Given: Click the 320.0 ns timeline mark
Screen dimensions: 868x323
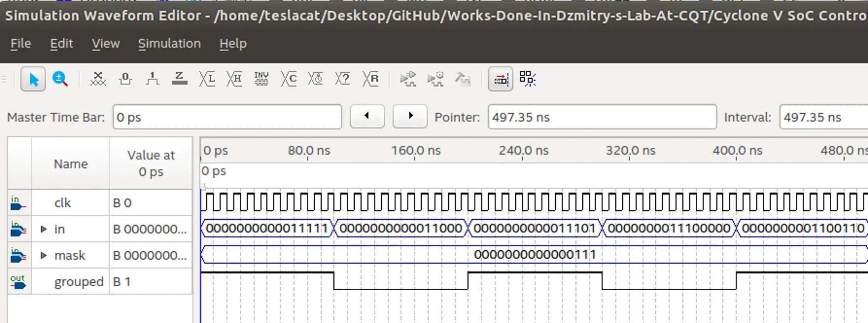Looking at the screenshot, I should tap(630, 151).
